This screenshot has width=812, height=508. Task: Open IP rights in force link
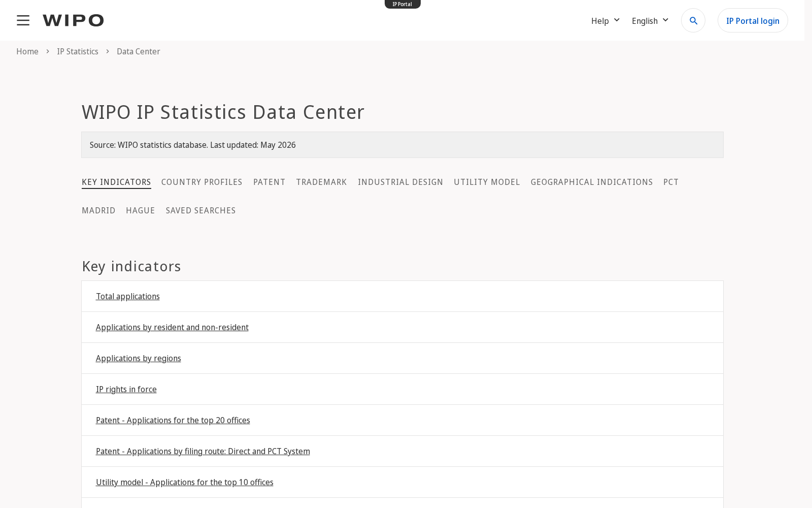point(126,389)
